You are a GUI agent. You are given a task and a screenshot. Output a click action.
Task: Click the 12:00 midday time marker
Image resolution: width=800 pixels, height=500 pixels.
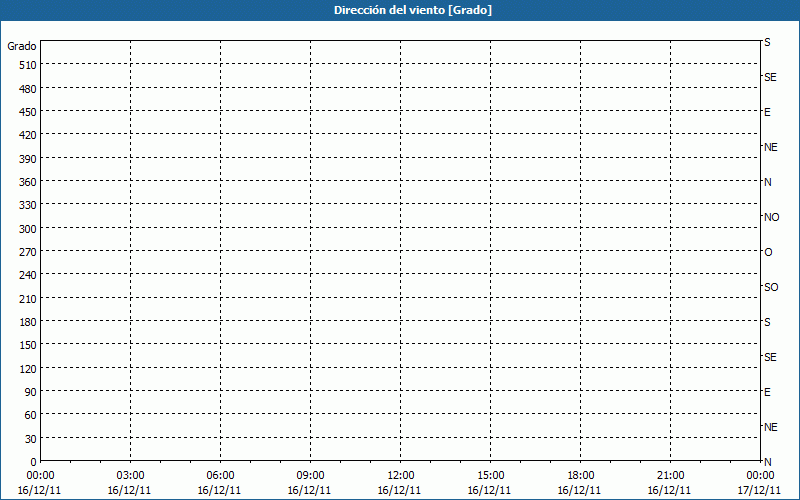401,475
